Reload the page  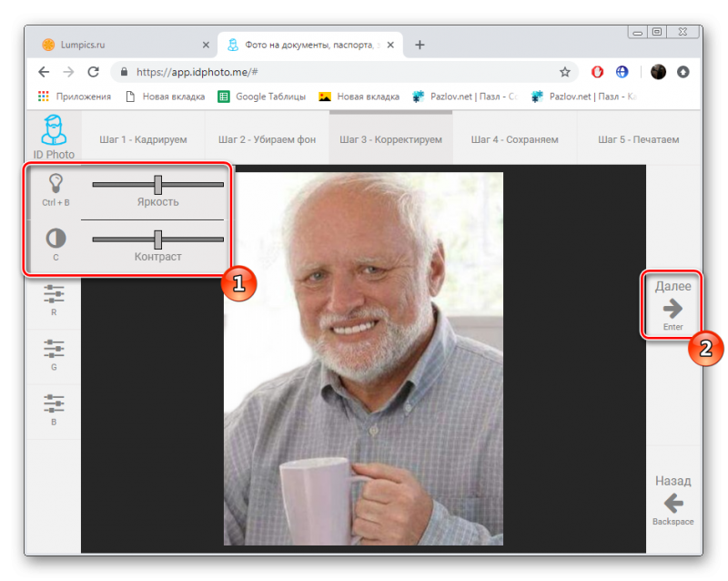coord(94,72)
